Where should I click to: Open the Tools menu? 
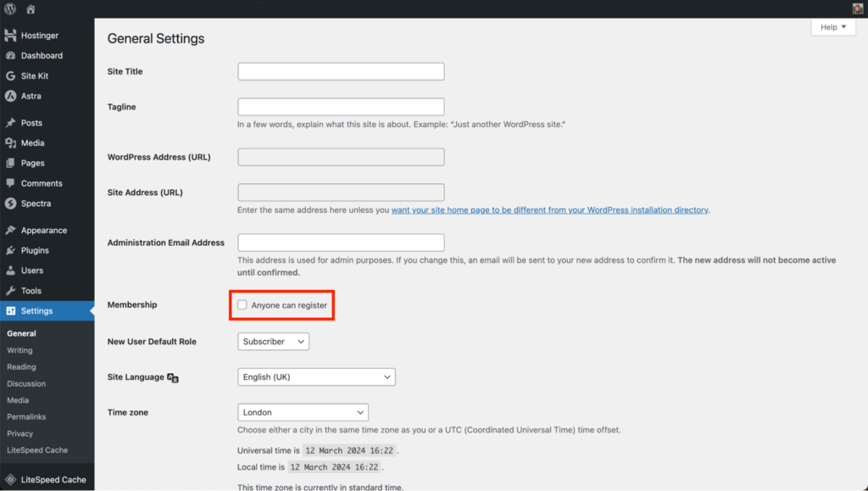click(x=31, y=291)
